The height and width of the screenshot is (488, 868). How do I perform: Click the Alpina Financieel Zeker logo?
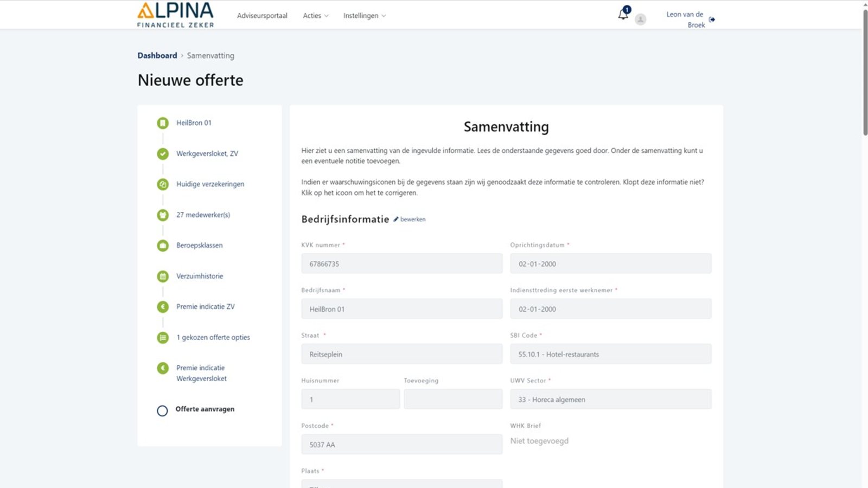click(175, 15)
